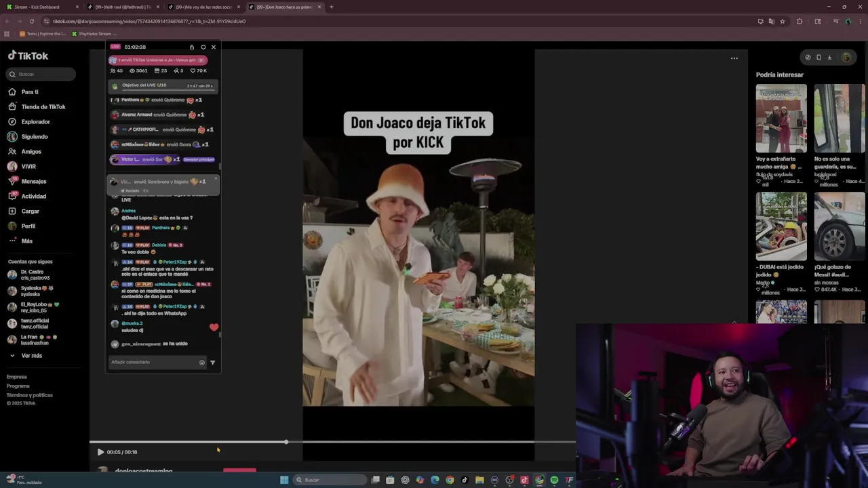The width and height of the screenshot is (868, 488).
Task: Click the LIVE badge in popup header
Action: coord(115,47)
